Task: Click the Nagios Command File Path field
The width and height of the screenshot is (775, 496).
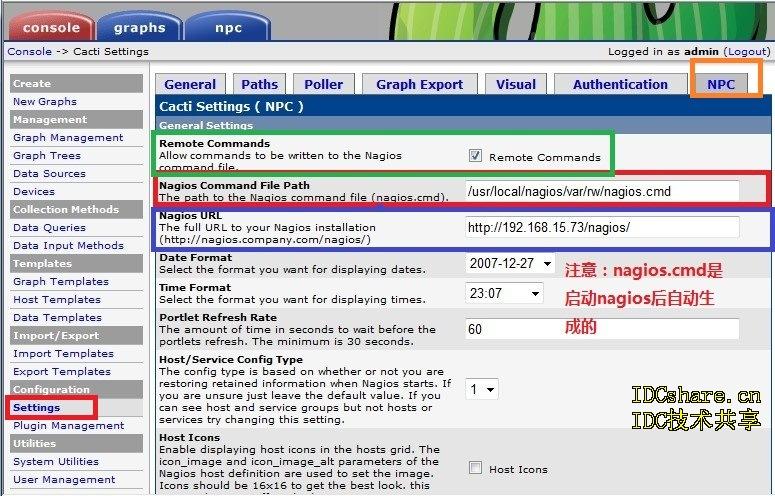Action: click(602, 192)
